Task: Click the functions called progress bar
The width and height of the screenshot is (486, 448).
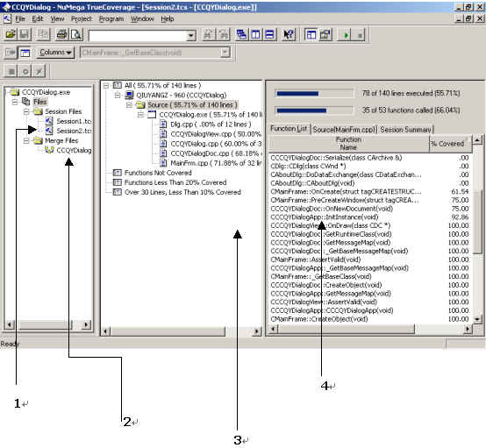Action: (314, 110)
